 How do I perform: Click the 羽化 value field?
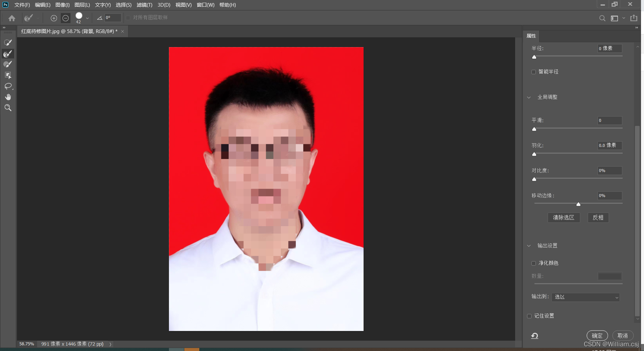[610, 145]
